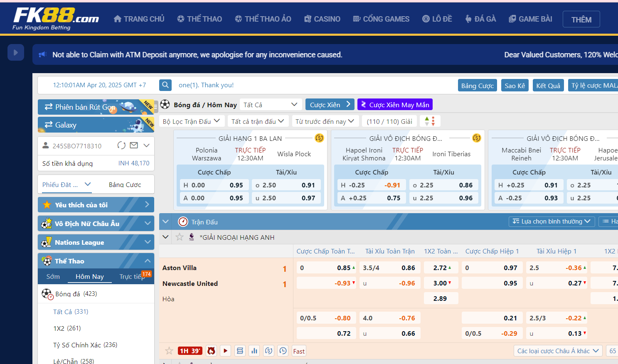Click the announcement megaphone icon
The image size is (618, 364).
click(x=42, y=54)
